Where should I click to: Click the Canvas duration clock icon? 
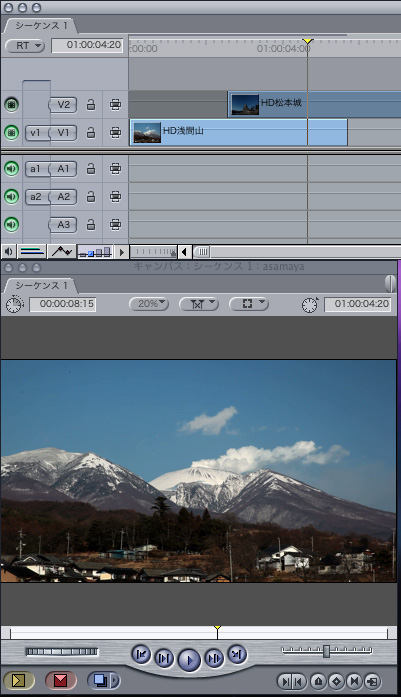click(x=14, y=304)
